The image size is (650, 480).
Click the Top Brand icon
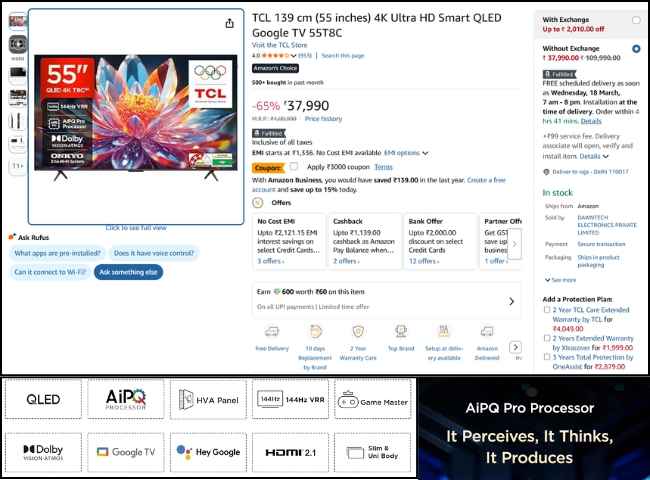click(x=400, y=333)
